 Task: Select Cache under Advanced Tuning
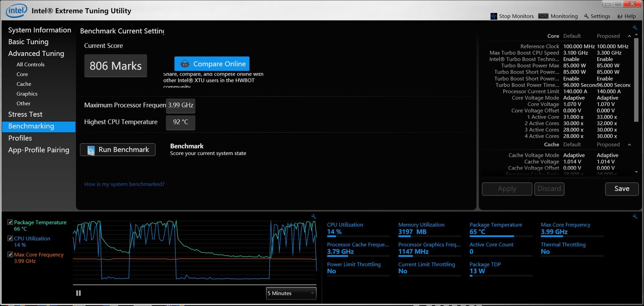pos(24,84)
